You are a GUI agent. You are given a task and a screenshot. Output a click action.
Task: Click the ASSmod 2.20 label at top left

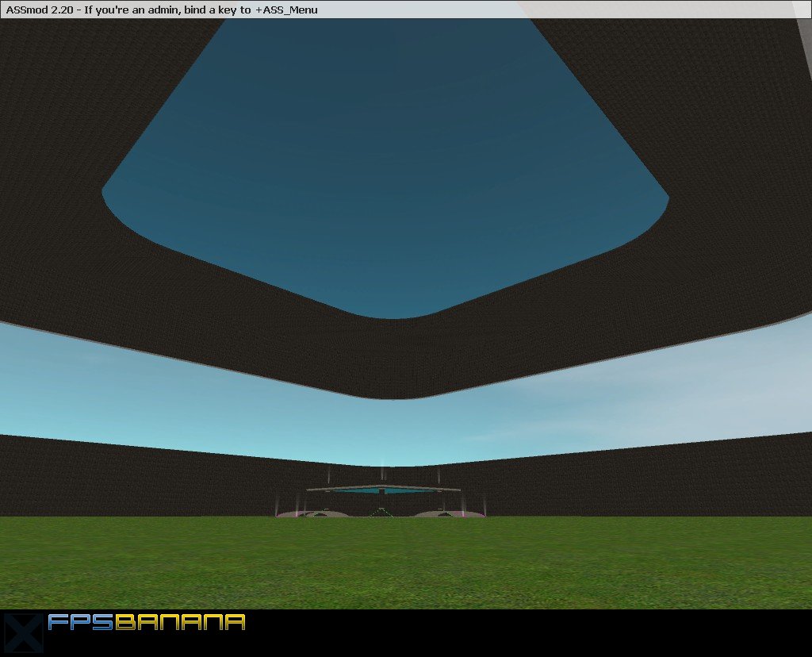pyautogui.click(x=40, y=10)
